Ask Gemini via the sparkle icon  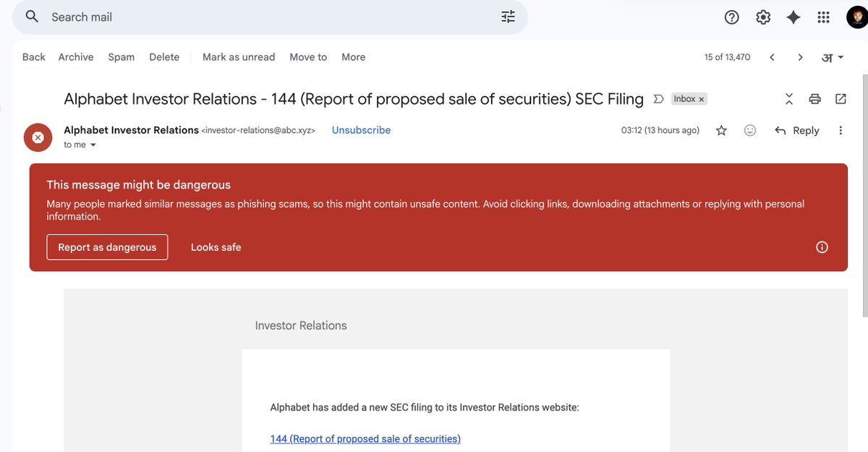[x=793, y=17]
